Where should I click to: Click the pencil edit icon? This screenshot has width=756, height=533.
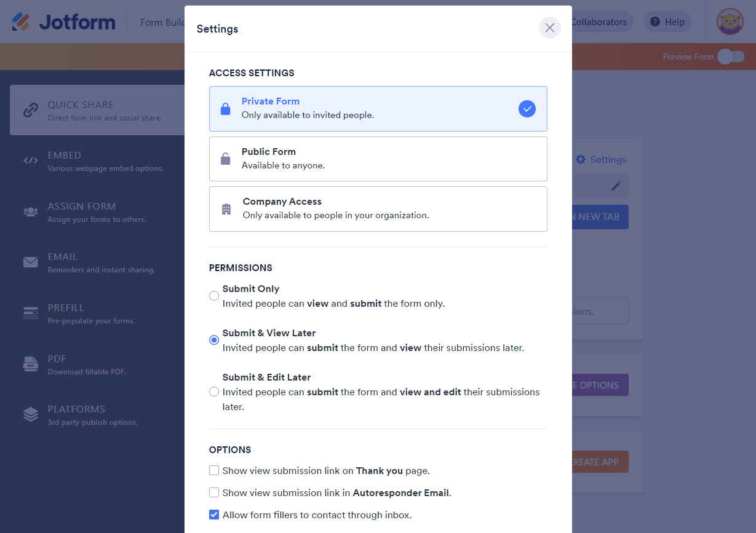click(x=616, y=186)
